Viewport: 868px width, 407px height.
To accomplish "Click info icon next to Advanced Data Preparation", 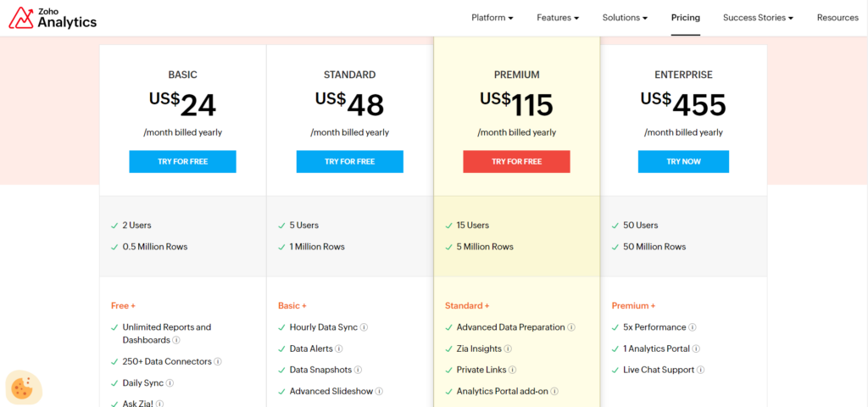I will [x=571, y=327].
